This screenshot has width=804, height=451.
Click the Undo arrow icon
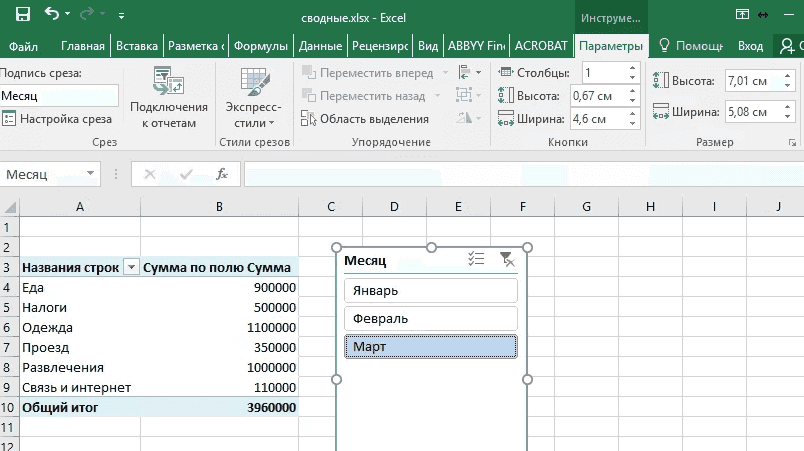point(51,15)
